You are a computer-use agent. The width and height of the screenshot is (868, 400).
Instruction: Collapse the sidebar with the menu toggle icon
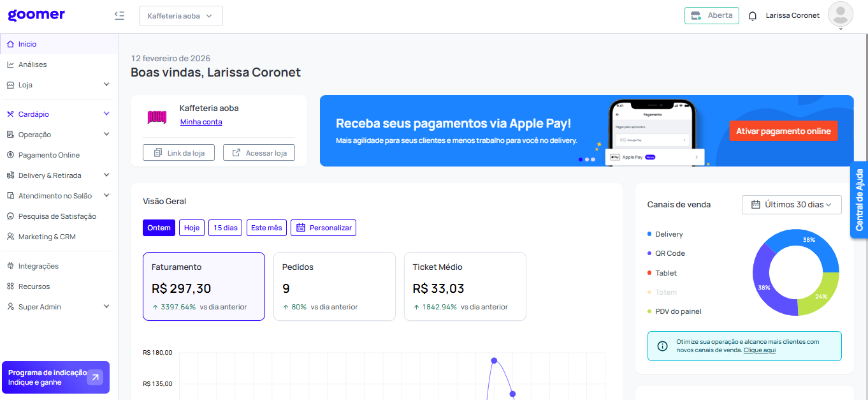[x=119, y=15]
